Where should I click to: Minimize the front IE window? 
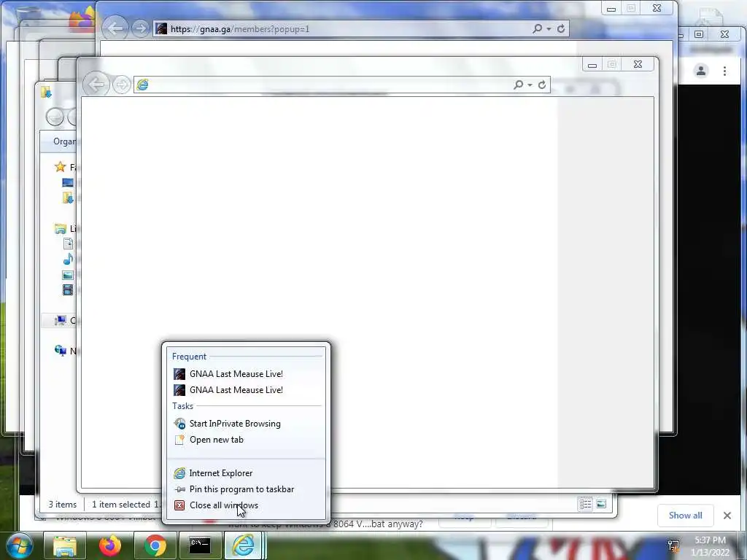coord(592,65)
